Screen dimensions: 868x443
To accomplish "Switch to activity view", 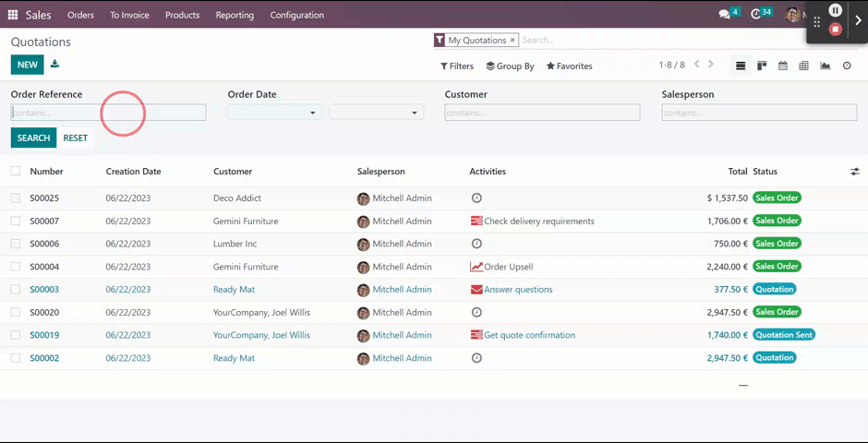I will coord(847,66).
